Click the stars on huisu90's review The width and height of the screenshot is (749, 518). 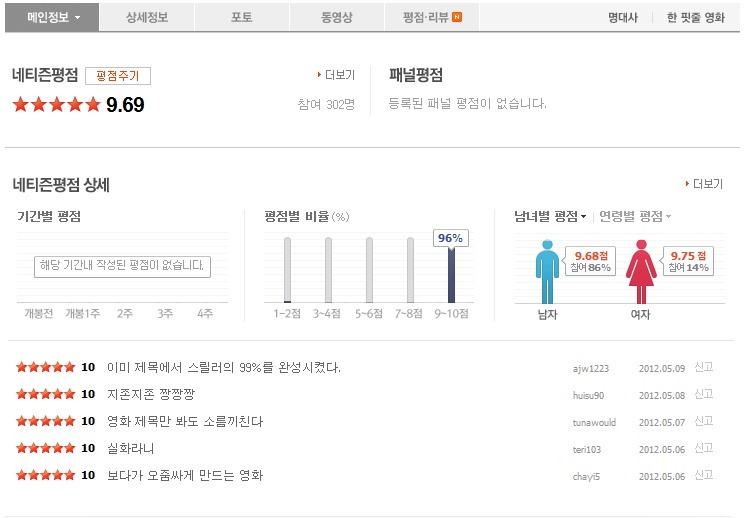(x=45, y=394)
